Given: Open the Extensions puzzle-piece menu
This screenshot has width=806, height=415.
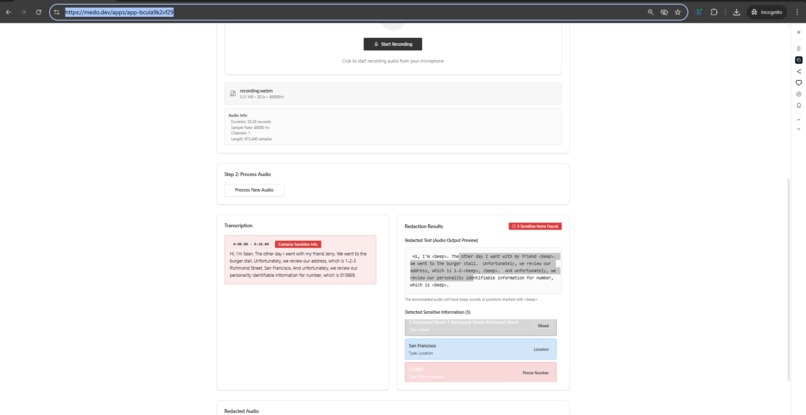Looking at the screenshot, I should 714,12.
